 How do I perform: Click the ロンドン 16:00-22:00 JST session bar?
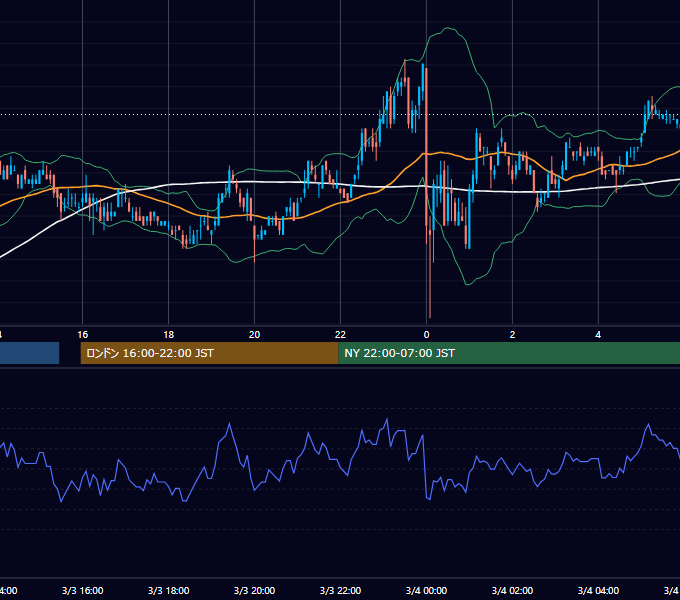click(209, 353)
